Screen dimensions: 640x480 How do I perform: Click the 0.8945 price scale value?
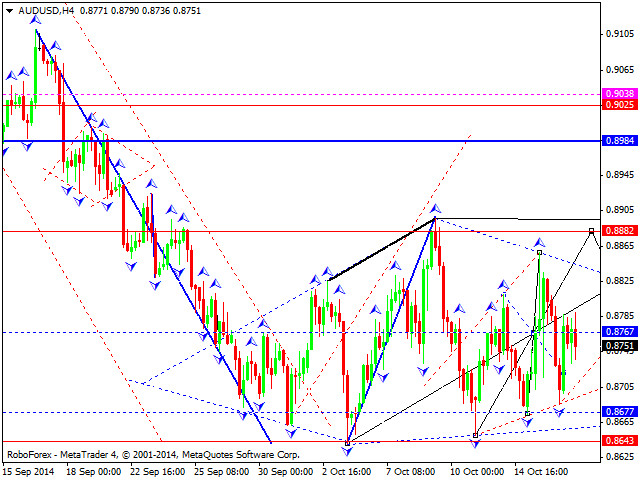point(620,175)
